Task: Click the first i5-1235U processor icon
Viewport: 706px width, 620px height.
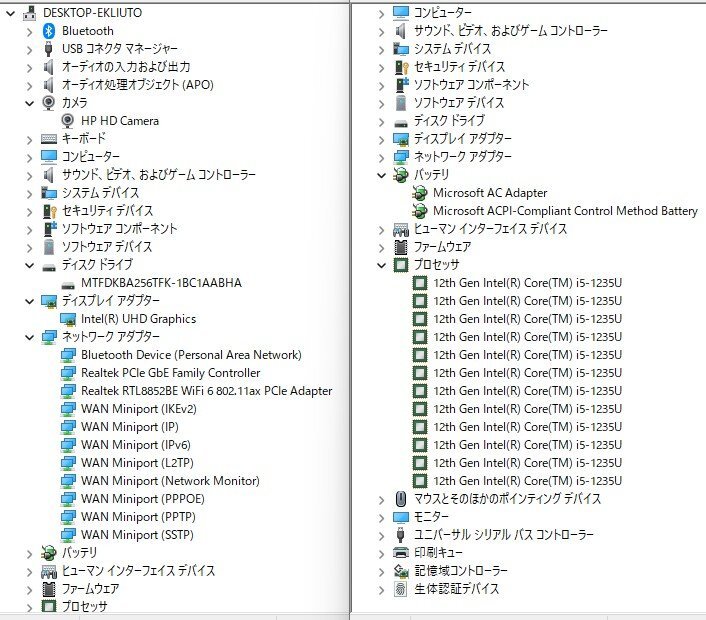Action: (419, 283)
